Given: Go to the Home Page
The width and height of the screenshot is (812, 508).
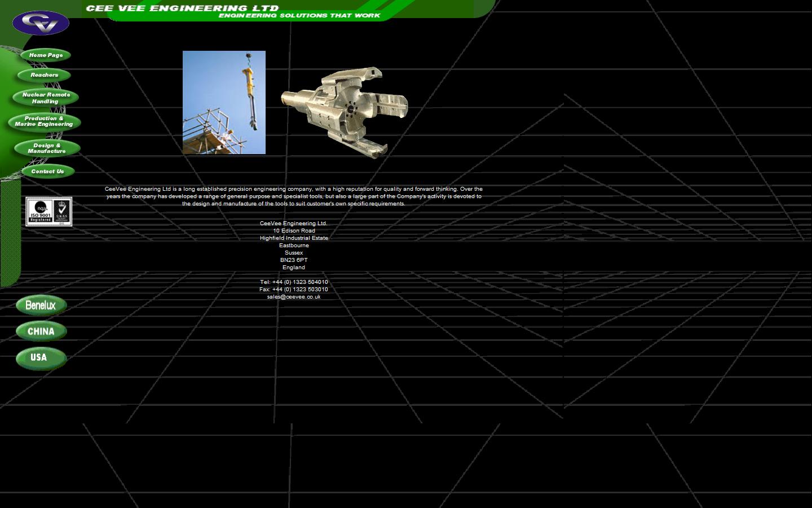Looking at the screenshot, I should point(45,55).
